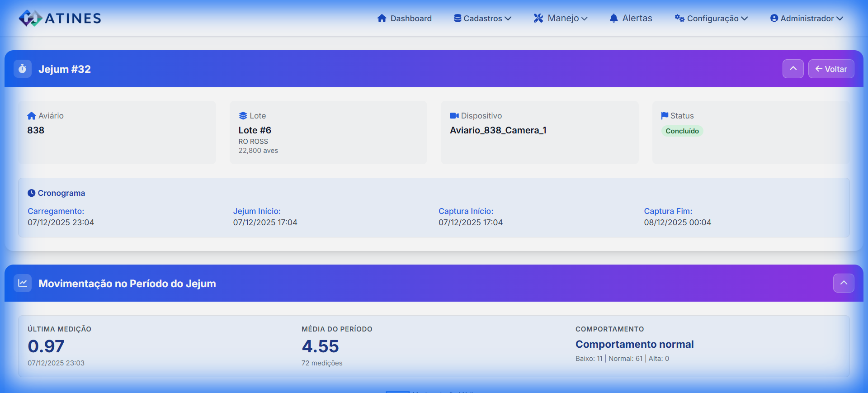The image size is (868, 393).
Task: Click the camera icon next to Dispositivo
Action: 454,116
